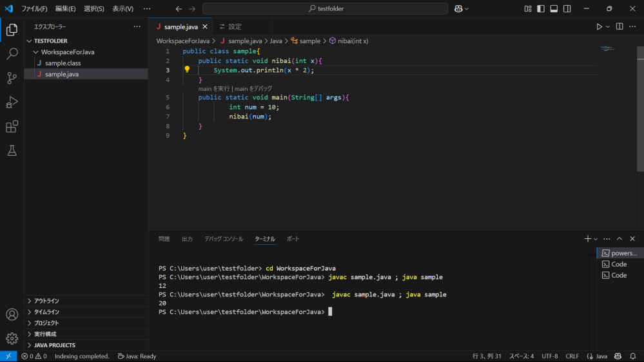Open Run and Debug view
The height and width of the screenshot is (362, 644).
click(12, 102)
